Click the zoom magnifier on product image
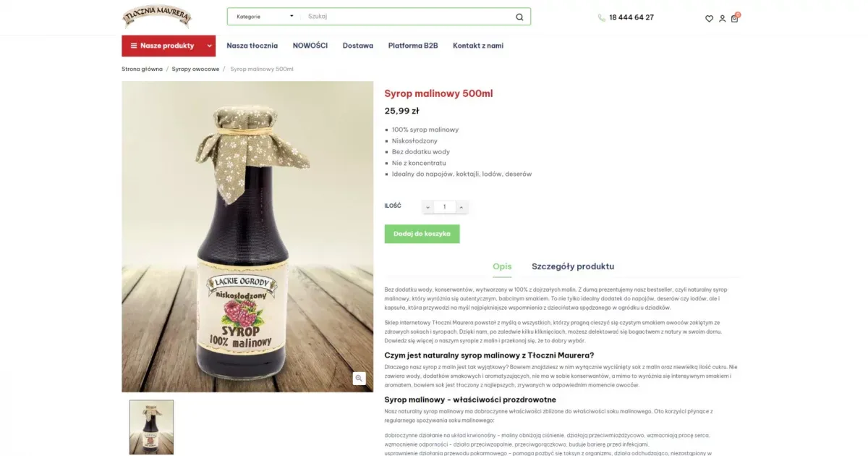Screen dimensions: 868x456 coord(359,378)
